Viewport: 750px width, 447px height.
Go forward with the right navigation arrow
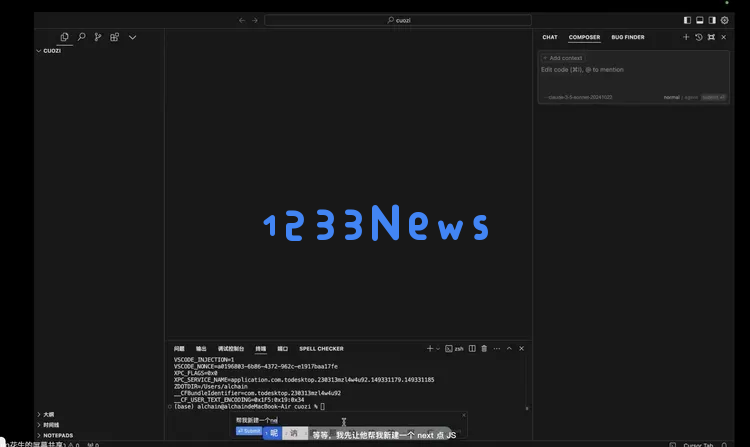pos(255,20)
